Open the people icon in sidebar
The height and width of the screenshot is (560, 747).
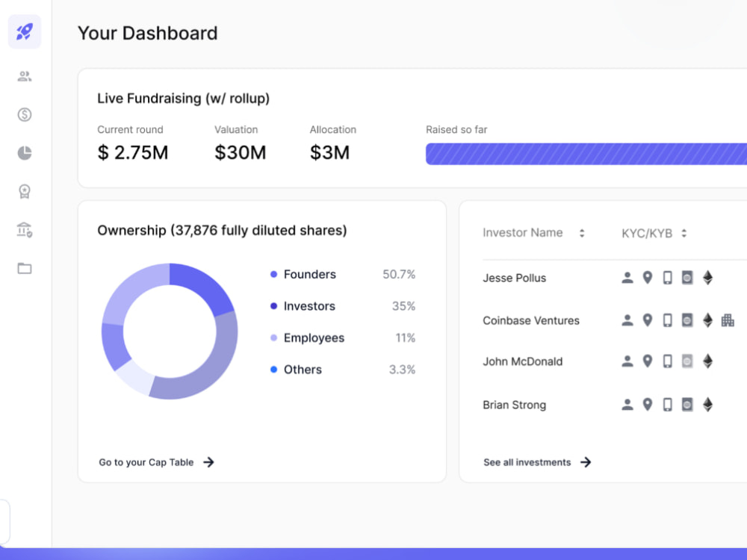click(25, 76)
